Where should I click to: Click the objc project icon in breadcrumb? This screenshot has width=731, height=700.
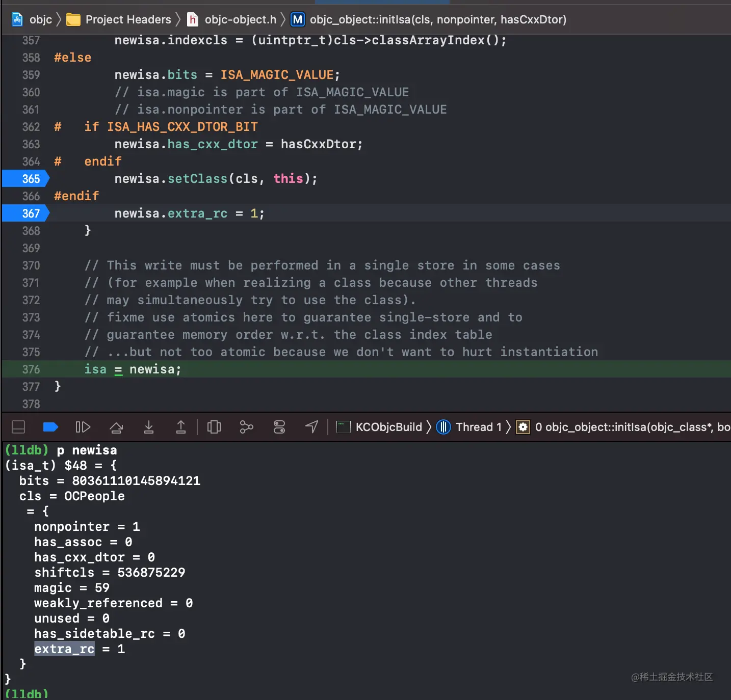pyautogui.click(x=18, y=19)
